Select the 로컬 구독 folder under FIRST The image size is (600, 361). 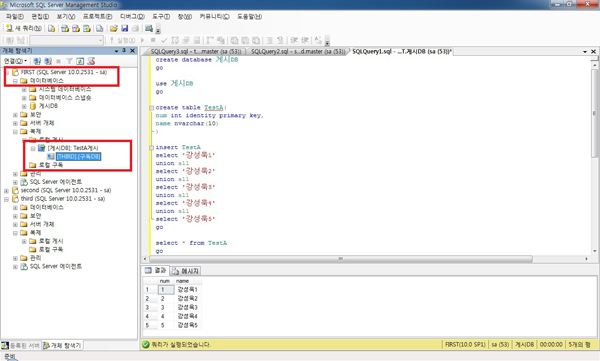click(x=51, y=165)
